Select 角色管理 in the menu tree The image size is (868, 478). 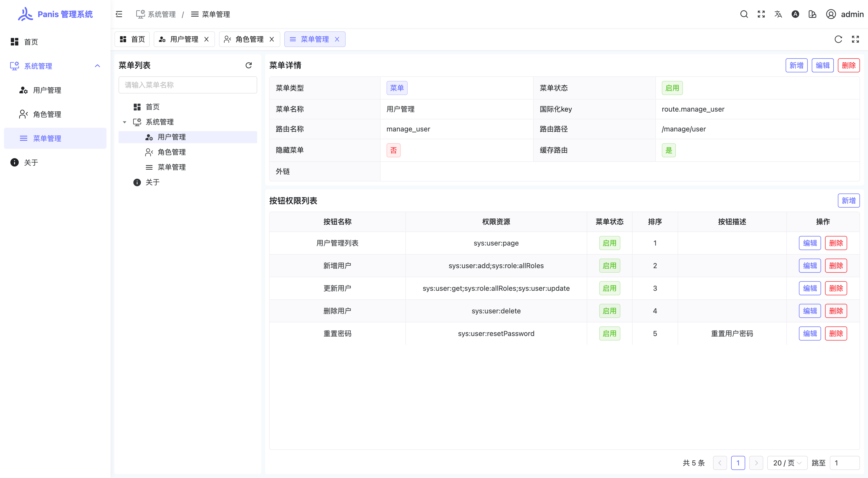coord(172,152)
